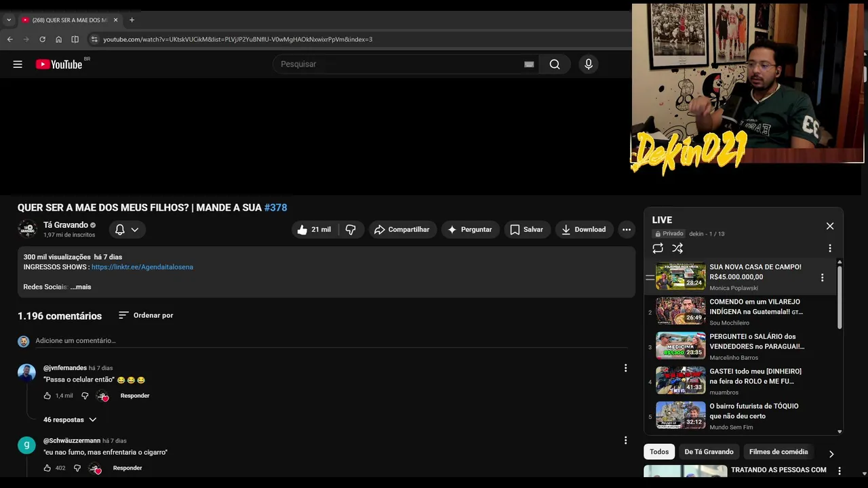This screenshot has height=488, width=868.
Task: Play COMENDO em um VILAREJO INDÍGENA video
Action: pyautogui.click(x=739, y=312)
